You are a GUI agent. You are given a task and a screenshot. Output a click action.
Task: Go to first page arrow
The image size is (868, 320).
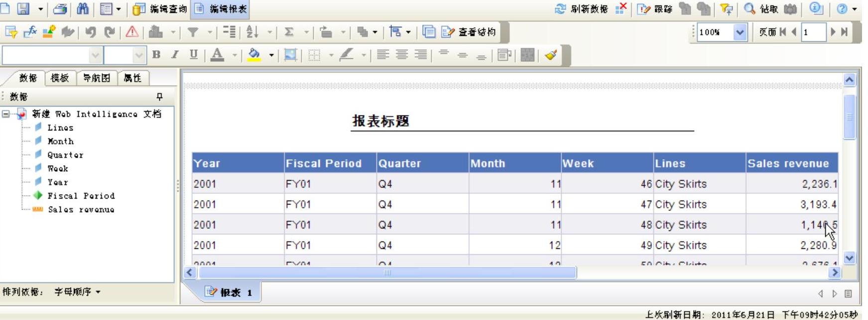coord(783,32)
